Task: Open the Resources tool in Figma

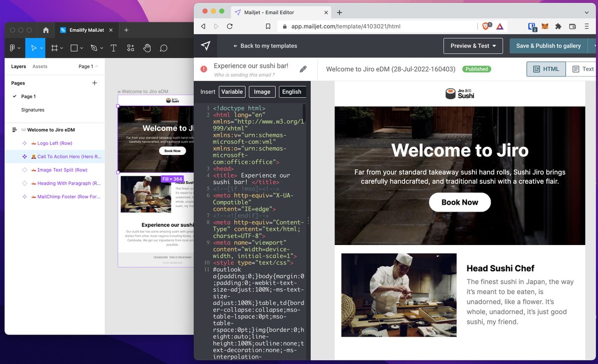Action: point(131,48)
